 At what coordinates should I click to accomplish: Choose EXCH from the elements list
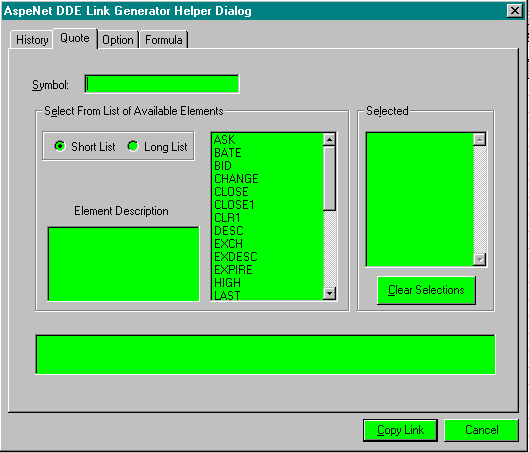coord(268,244)
